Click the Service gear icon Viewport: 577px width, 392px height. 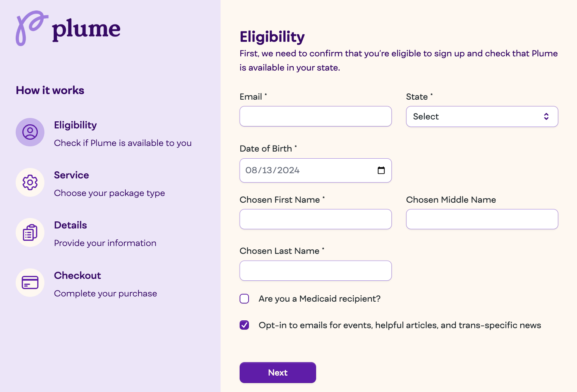point(30,182)
